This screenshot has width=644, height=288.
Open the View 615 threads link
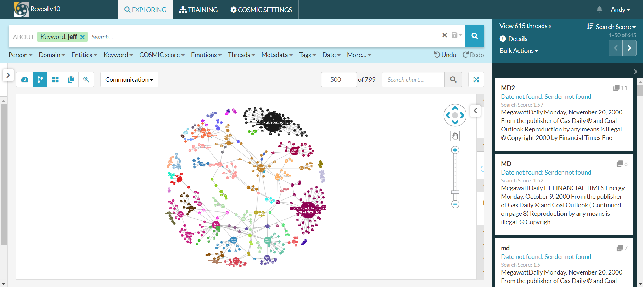pos(525,26)
